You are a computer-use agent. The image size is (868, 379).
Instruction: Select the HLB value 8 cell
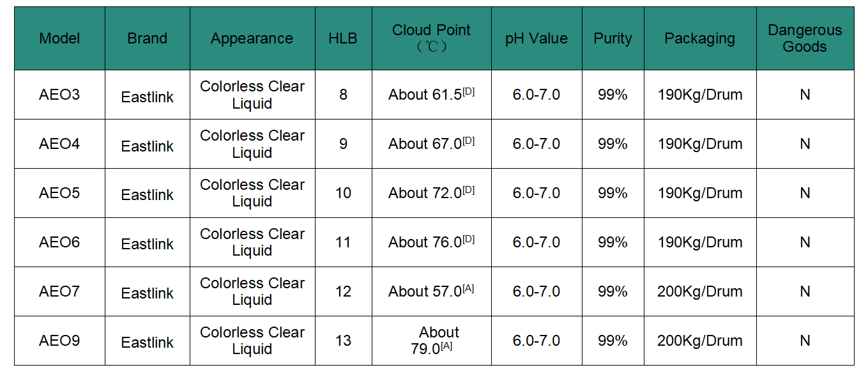[x=344, y=95]
